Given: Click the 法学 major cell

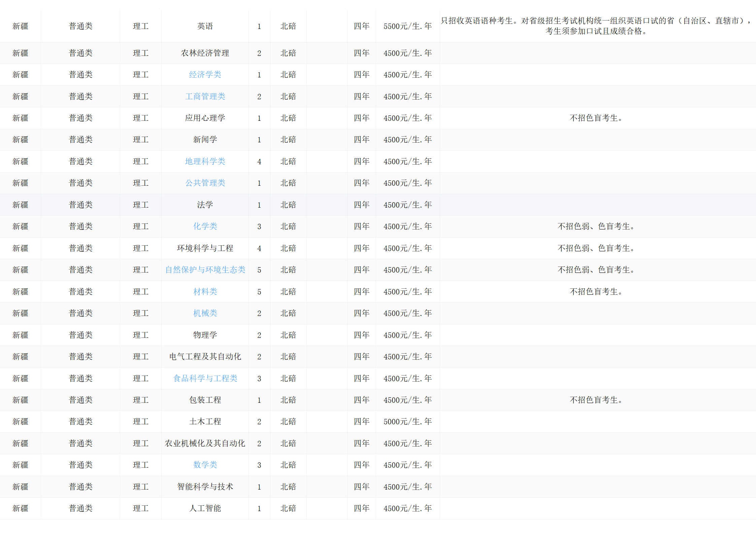Looking at the screenshot, I should [205, 205].
